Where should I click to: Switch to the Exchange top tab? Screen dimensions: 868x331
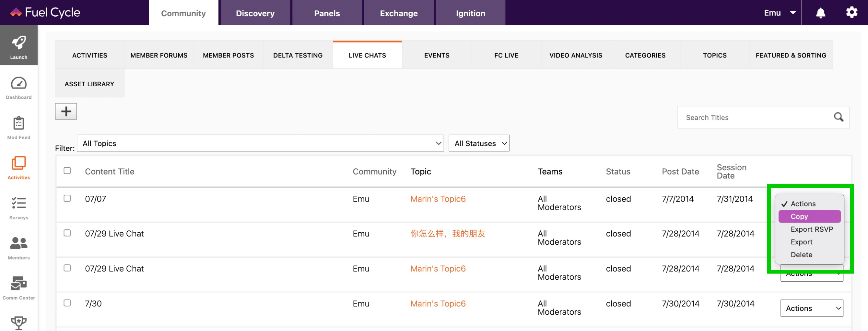399,13
